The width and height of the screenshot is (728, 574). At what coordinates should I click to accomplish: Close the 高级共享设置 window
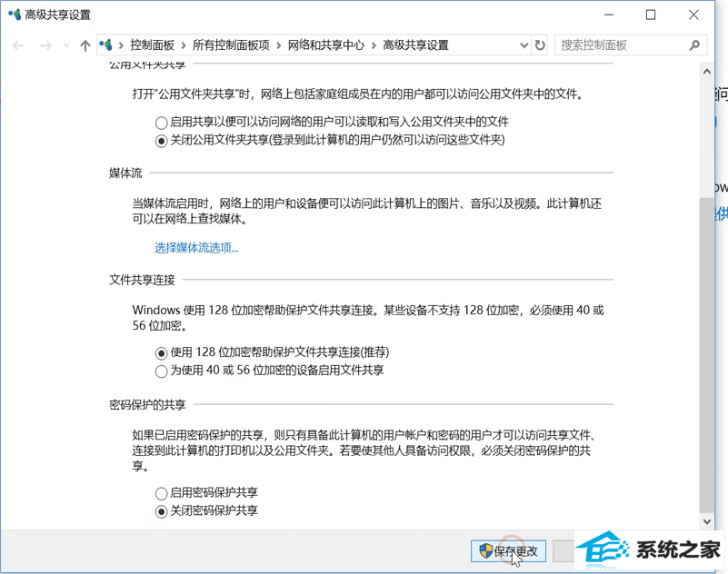tap(693, 15)
